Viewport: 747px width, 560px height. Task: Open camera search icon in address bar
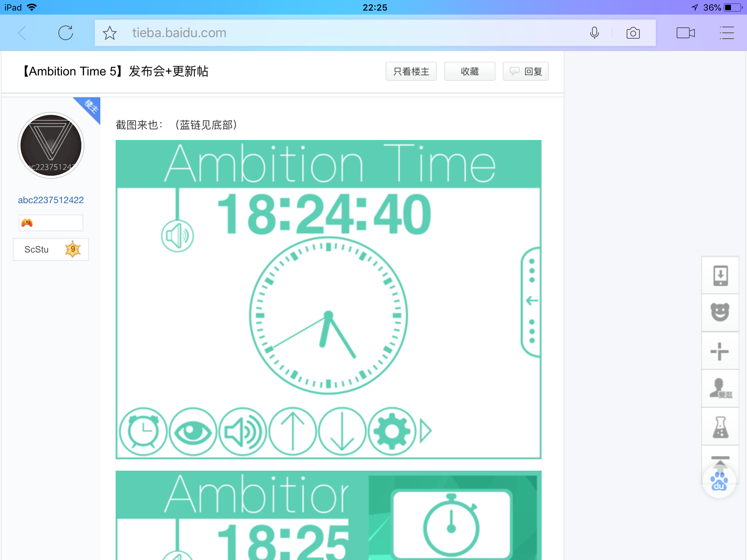(x=633, y=33)
